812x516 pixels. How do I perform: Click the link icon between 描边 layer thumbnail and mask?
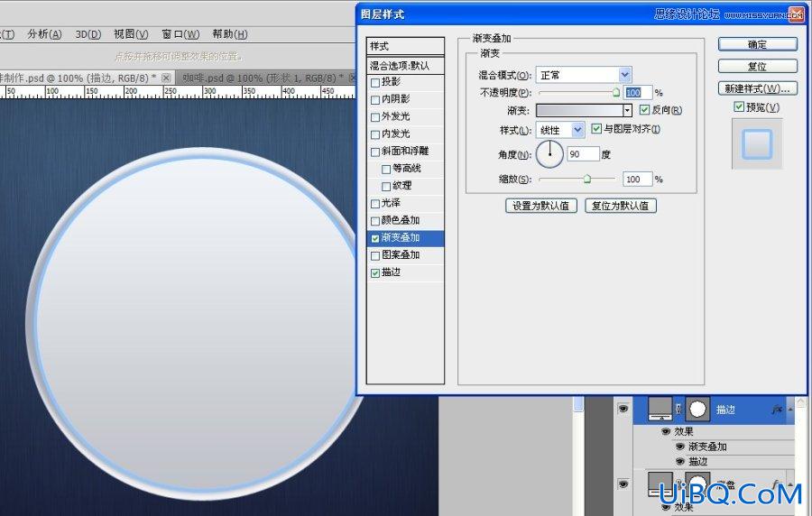[x=678, y=409]
